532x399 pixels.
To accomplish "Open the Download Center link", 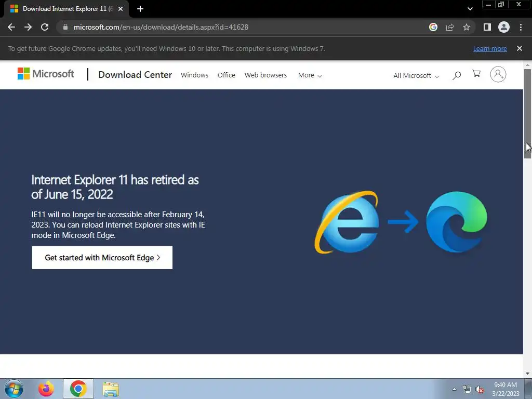I will [x=135, y=75].
